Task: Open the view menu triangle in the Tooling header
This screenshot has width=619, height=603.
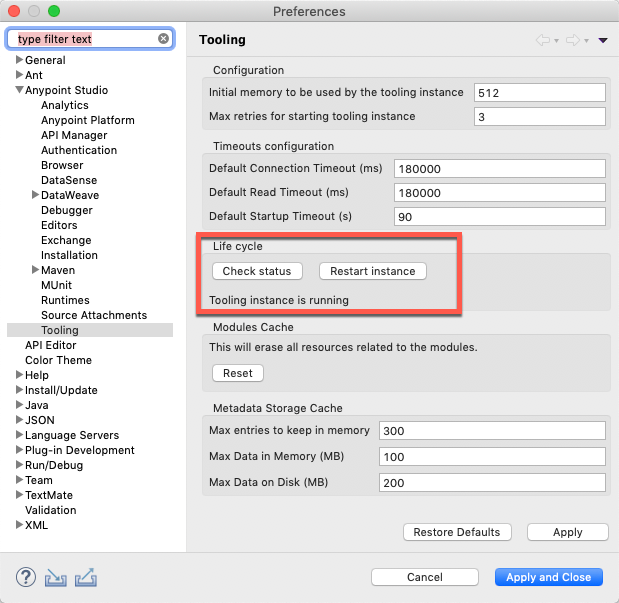Action: point(602,40)
